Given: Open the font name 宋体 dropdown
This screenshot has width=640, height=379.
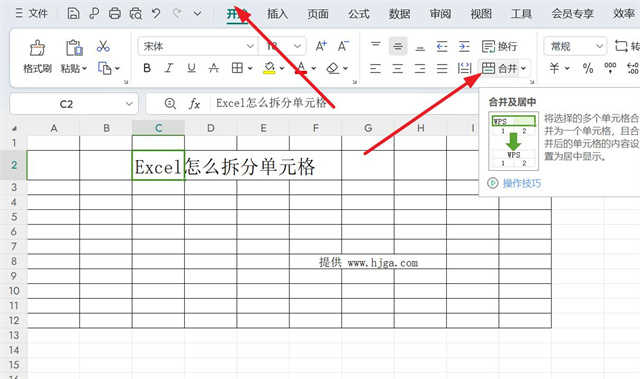Looking at the screenshot, I should 250,46.
